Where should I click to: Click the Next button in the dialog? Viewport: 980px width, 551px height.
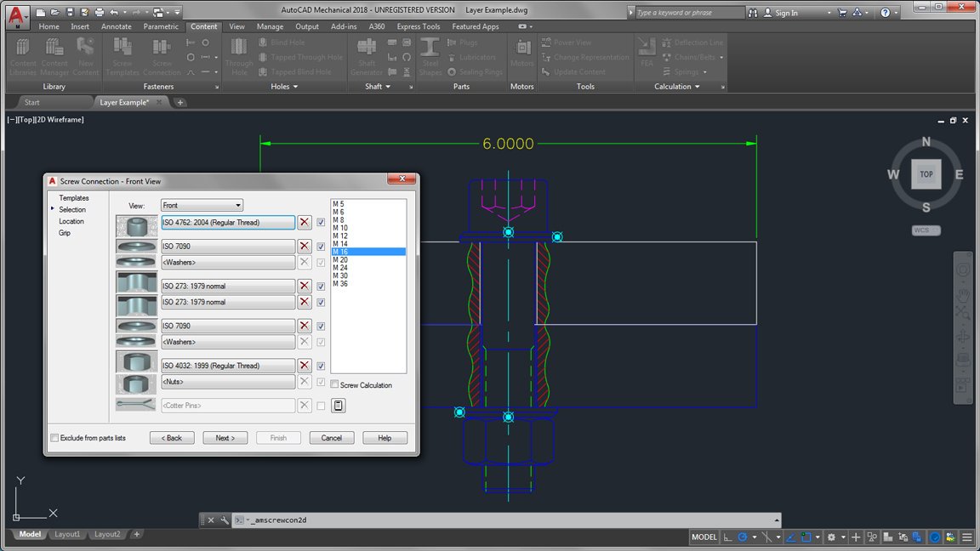tap(225, 437)
